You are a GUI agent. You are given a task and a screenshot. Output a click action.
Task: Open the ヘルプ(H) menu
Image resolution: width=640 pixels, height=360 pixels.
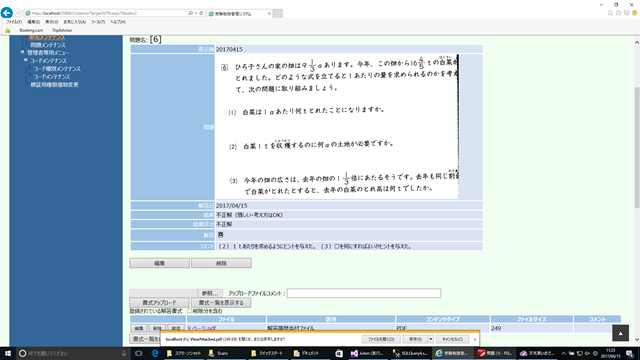coord(118,22)
